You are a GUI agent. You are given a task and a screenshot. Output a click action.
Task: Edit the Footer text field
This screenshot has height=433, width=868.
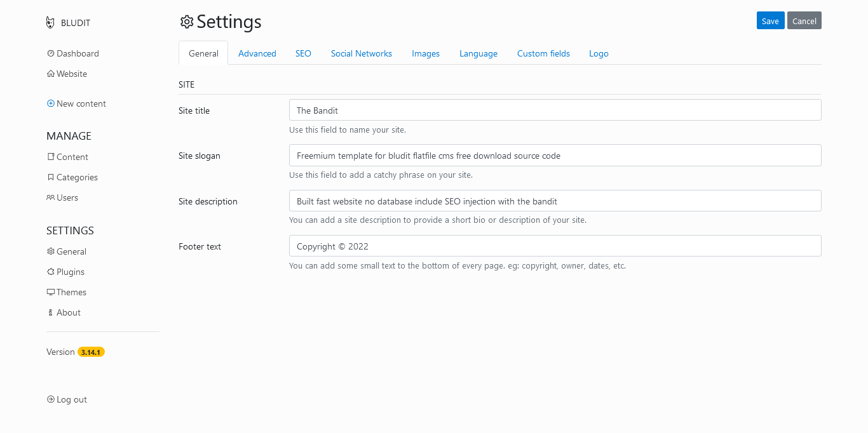555,246
